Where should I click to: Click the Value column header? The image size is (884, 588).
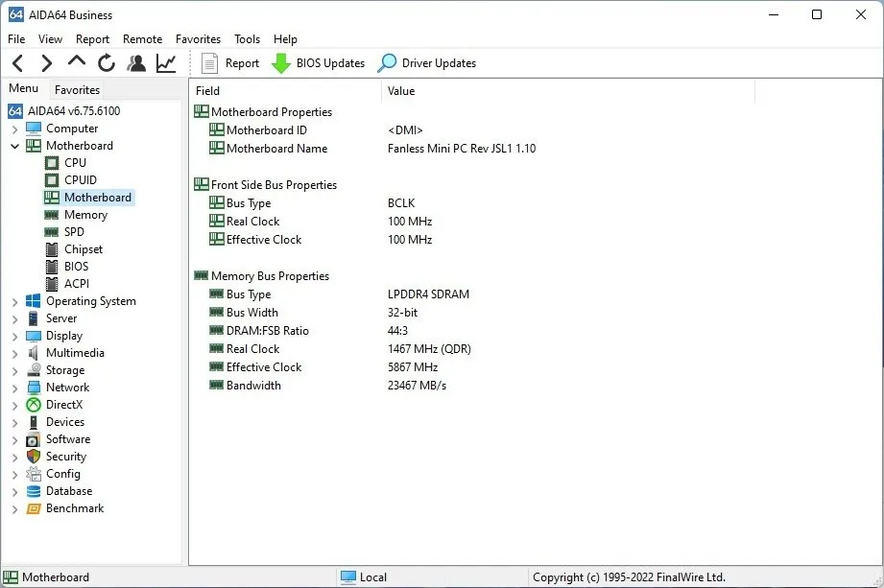coord(401,91)
